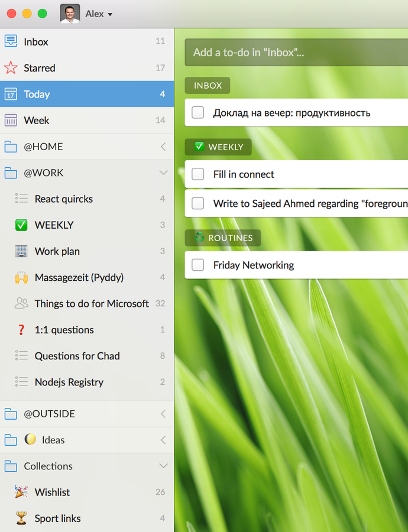Click the React quircks list name
The height and width of the screenshot is (532, 408).
tap(64, 199)
